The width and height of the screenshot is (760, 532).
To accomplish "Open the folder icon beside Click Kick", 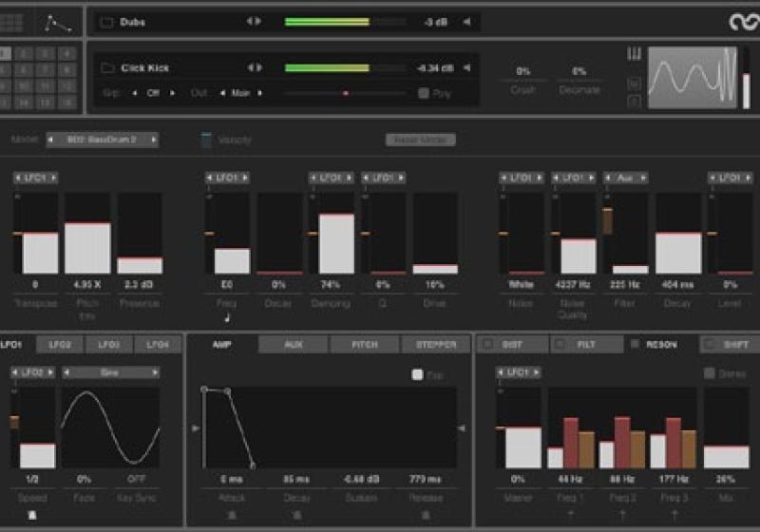I will (x=107, y=67).
